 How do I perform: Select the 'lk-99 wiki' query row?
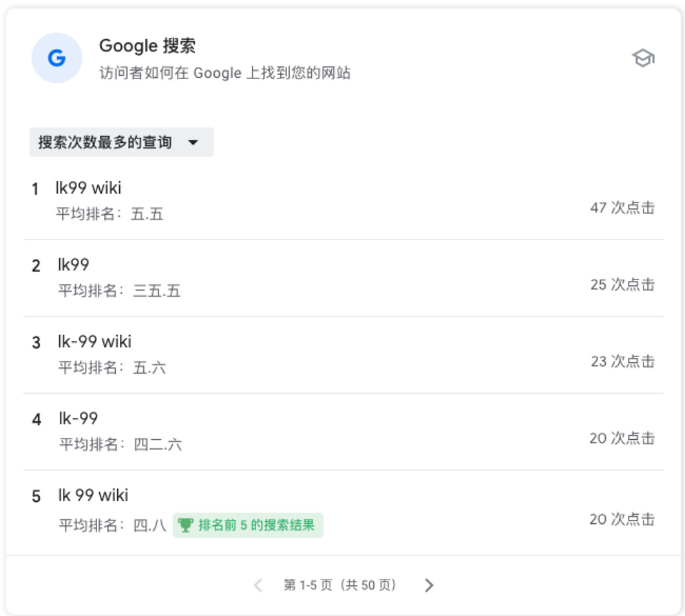(x=343, y=355)
